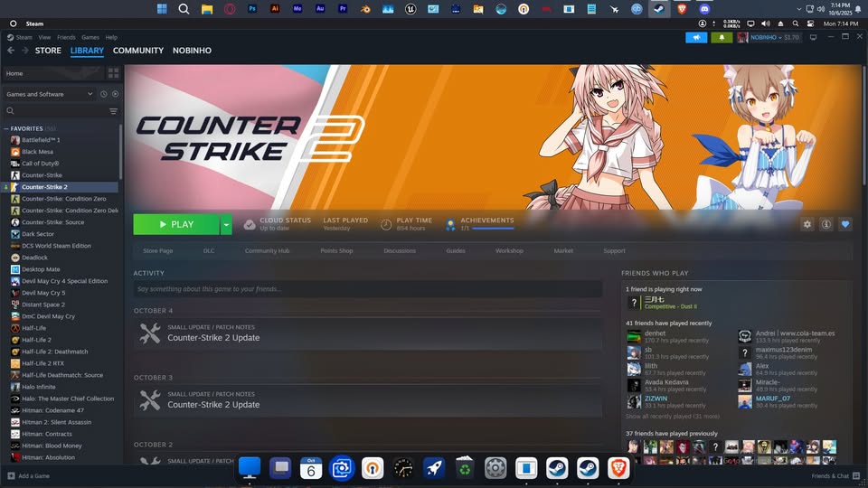
Task: Toggle the ready-to-play filter icon
Action: pos(115,94)
